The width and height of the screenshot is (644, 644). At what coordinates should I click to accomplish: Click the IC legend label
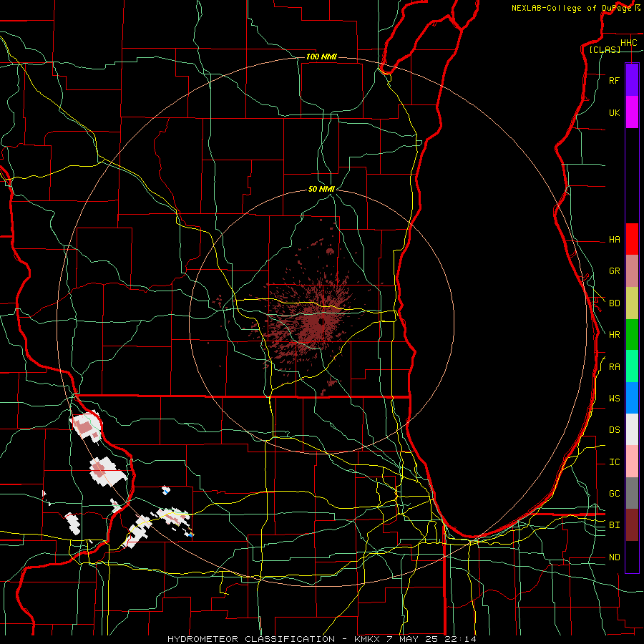tap(614, 462)
